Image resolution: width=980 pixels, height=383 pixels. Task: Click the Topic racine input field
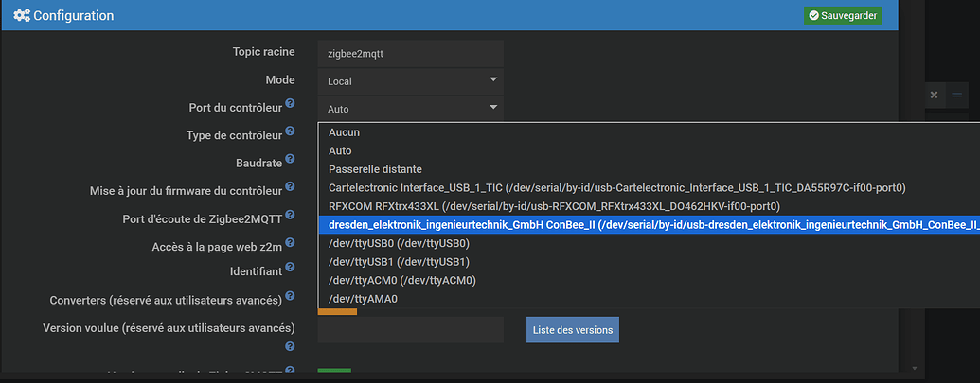click(x=410, y=54)
